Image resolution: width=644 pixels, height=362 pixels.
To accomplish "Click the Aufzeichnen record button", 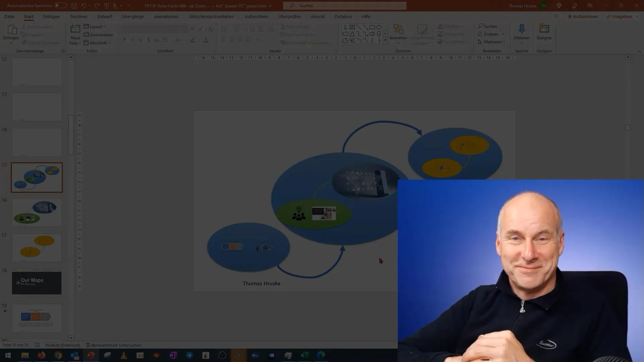I will 583,16.
